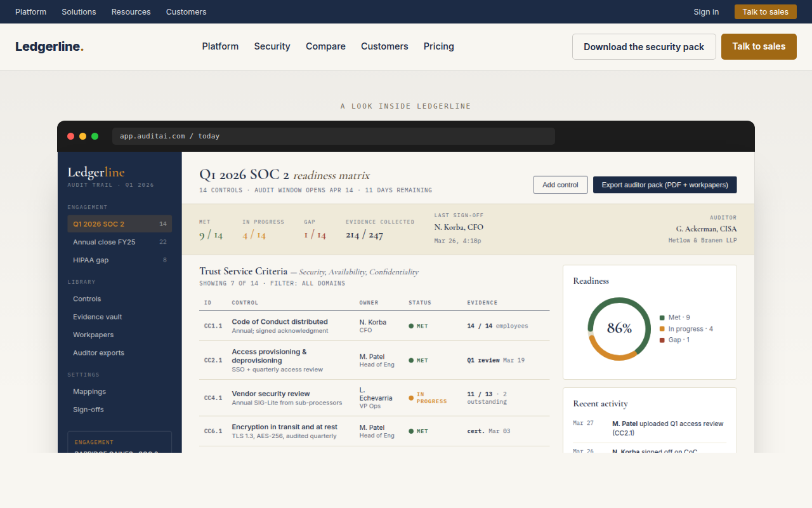
Task: Click the Status column header
Action: coord(420,303)
